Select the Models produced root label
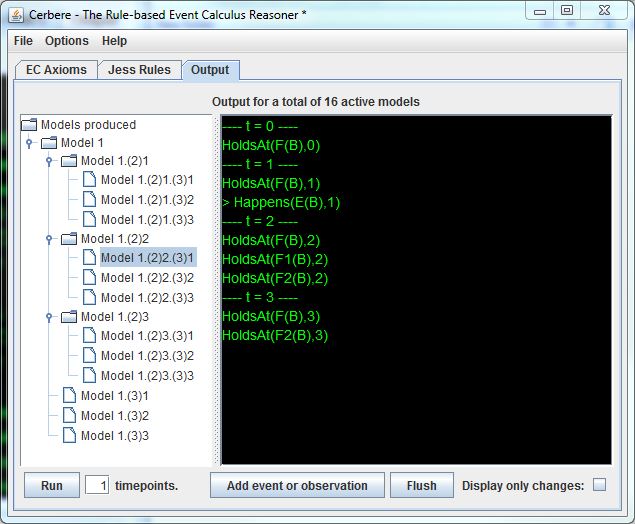This screenshot has width=635, height=524. (88, 125)
